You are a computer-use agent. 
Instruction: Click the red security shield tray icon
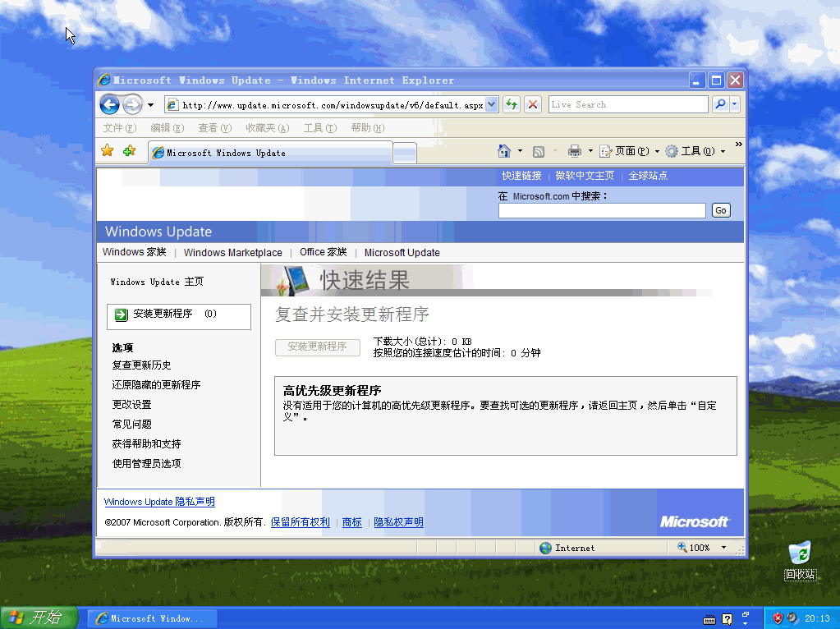(778, 619)
